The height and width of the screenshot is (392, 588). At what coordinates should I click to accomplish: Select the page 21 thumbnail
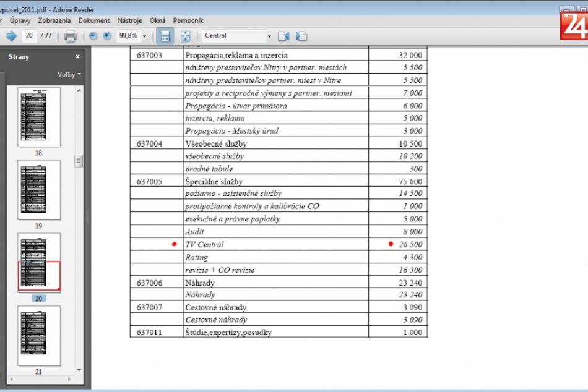(39, 335)
